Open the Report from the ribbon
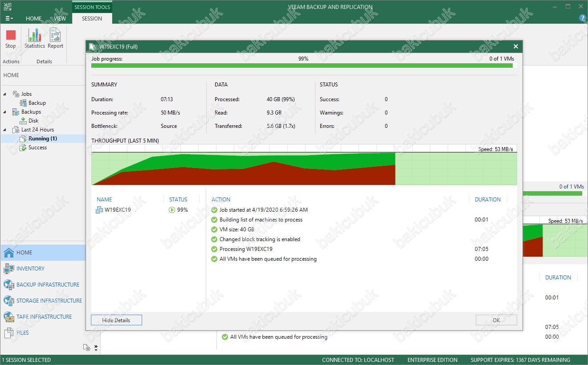The width and height of the screenshot is (588, 365). pos(55,39)
